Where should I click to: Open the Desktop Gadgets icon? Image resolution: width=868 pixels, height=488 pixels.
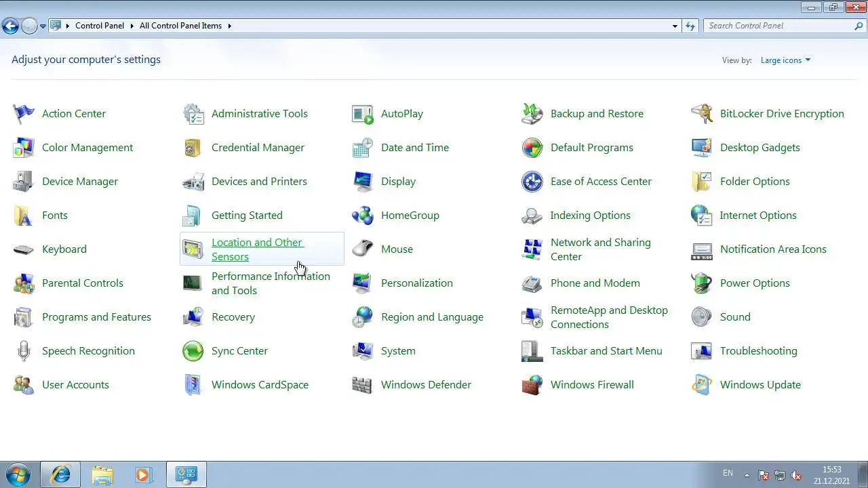point(702,148)
